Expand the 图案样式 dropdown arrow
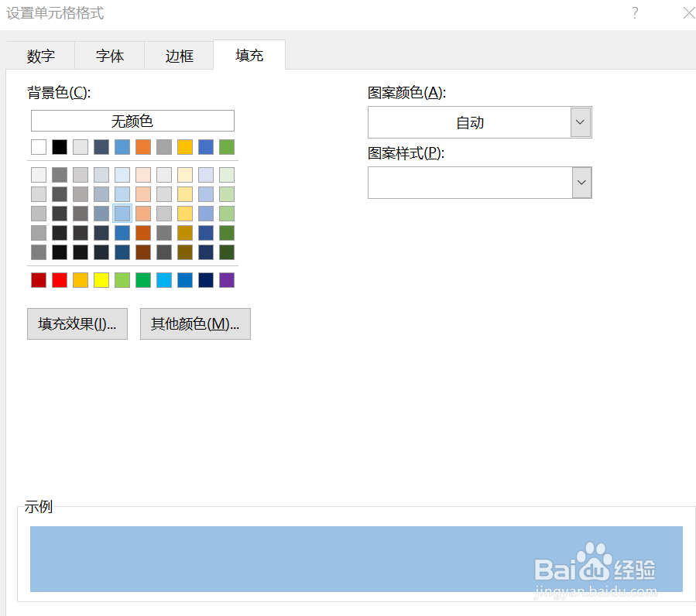The image size is (696, 616). [581, 183]
